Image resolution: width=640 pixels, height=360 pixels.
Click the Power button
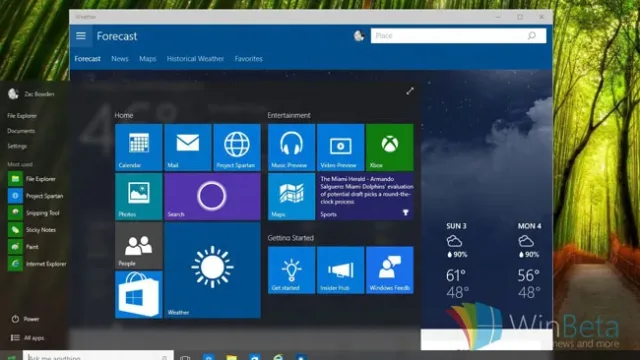tap(25, 319)
